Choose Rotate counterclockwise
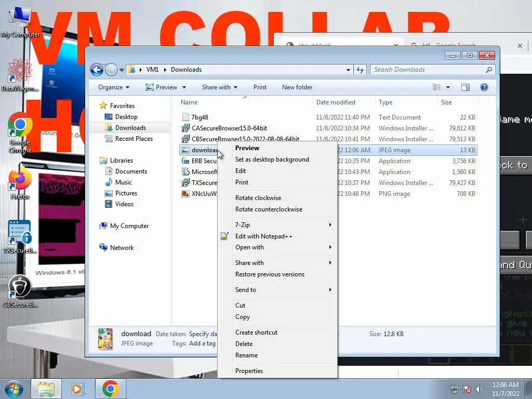This screenshot has width=532, height=399. [269, 209]
